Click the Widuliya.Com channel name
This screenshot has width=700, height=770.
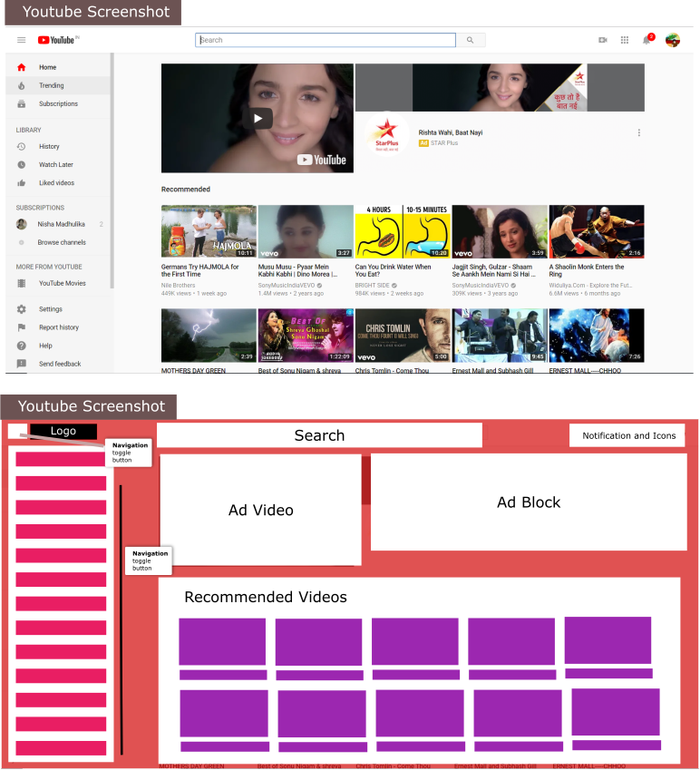(590, 286)
